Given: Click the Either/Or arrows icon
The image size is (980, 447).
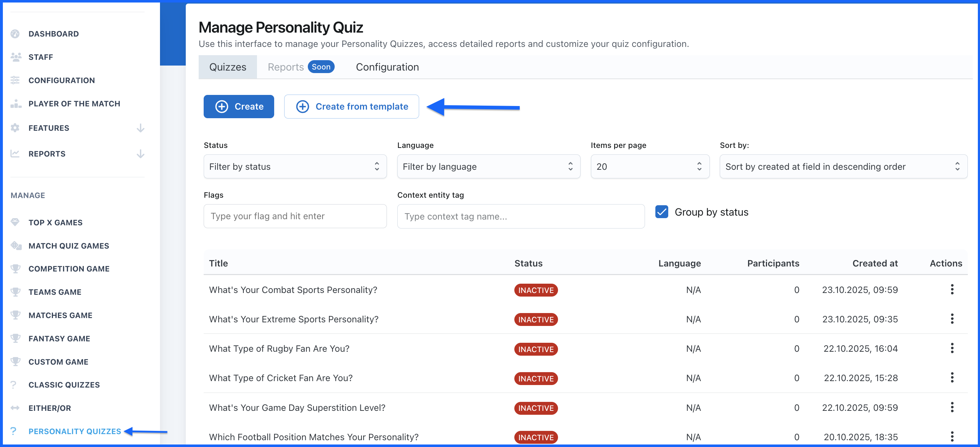Looking at the screenshot, I should pos(15,408).
